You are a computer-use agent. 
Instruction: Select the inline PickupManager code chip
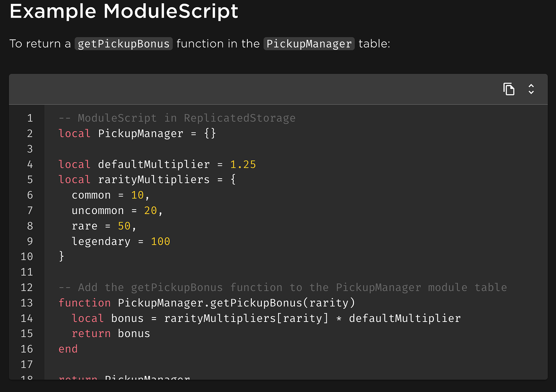click(x=309, y=43)
